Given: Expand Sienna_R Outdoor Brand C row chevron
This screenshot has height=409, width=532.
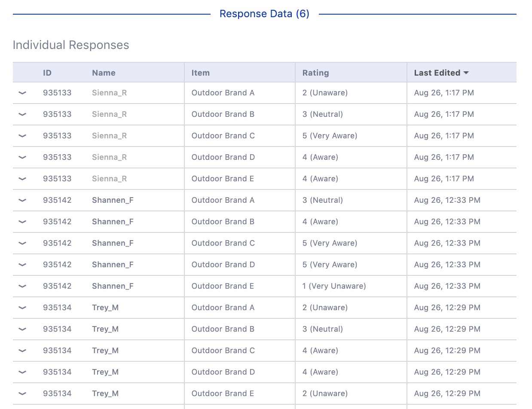Looking at the screenshot, I should click(x=22, y=136).
